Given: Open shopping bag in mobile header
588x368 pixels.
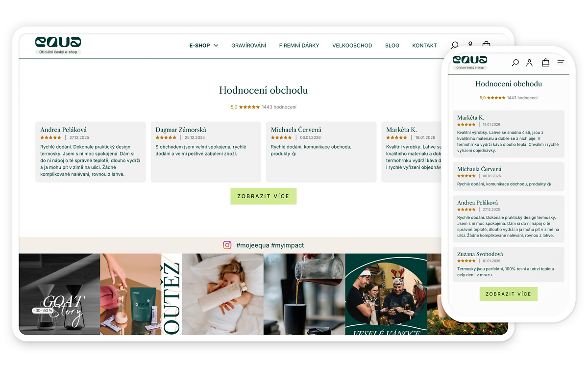Looking at the screenshot, I should (546, 62).
